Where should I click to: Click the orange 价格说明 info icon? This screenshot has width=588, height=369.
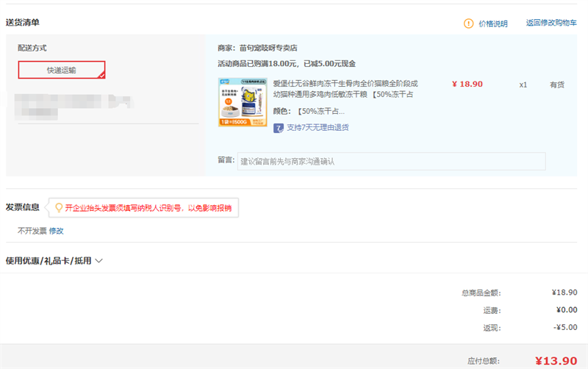click(469, 24)
